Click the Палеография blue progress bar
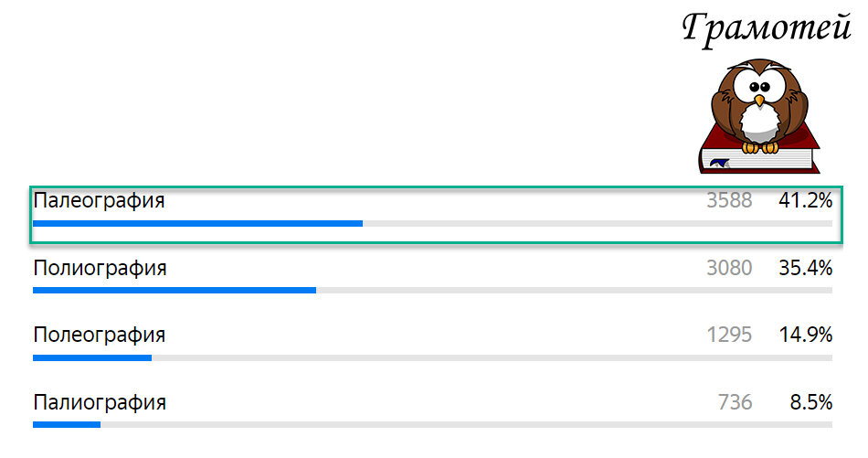 tap(197, 224)
